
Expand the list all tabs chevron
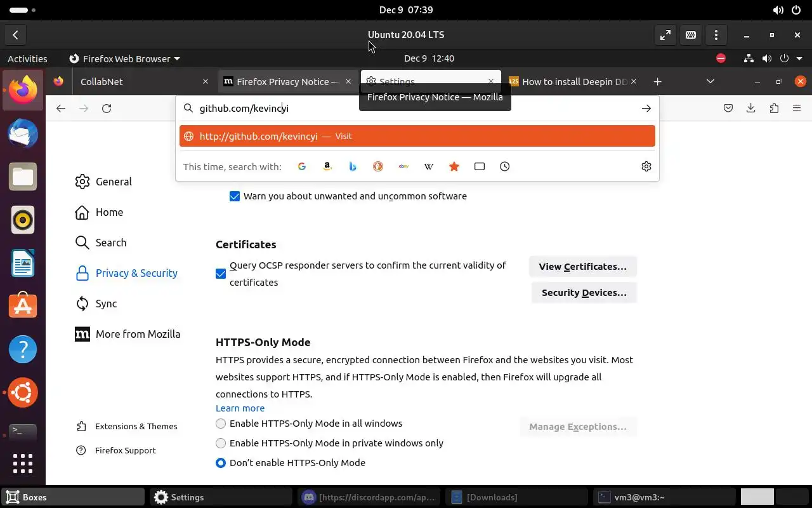click(x=710, y=81)
